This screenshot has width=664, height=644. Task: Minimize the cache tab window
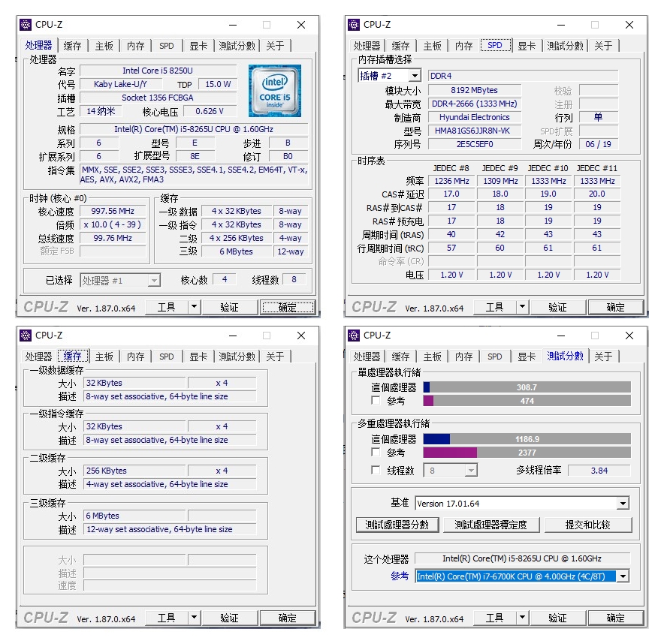pos(233,336)
